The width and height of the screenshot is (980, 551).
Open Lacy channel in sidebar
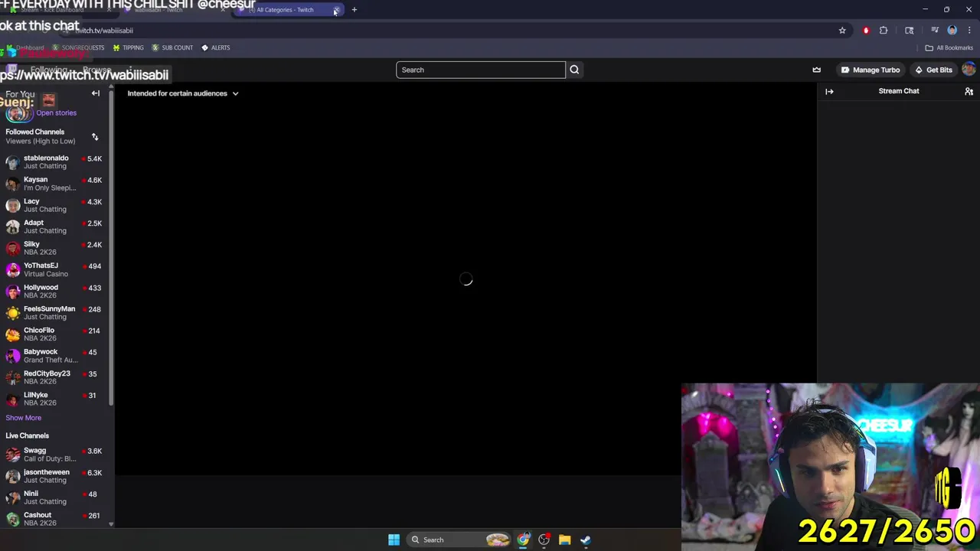click(55, 205)
